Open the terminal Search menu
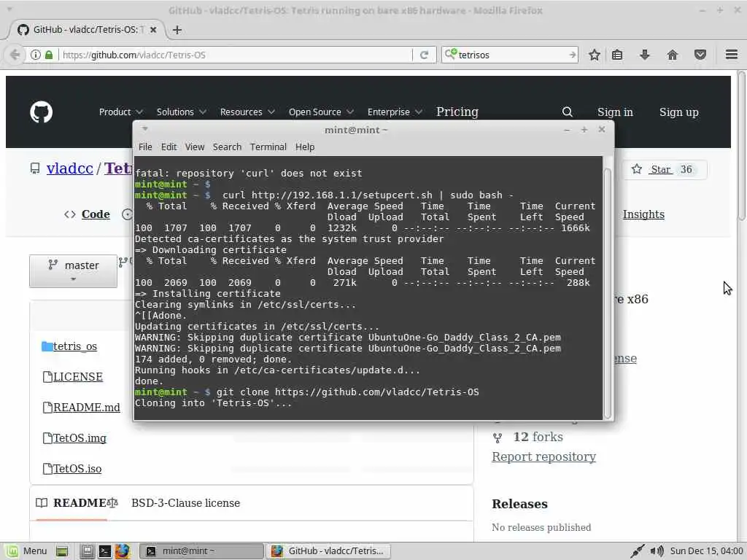The image size is (747, 560). coord(227,147)
